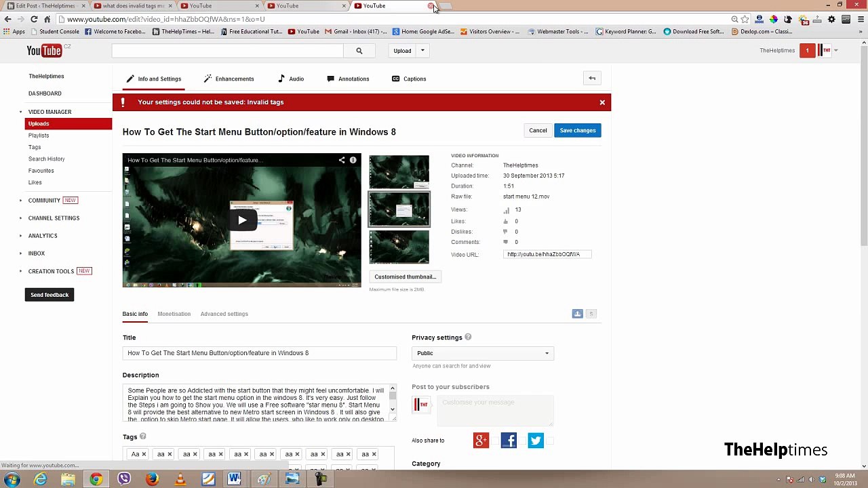868x488 pixels.
Task: Click Save changes
Action: click(578, 130)
